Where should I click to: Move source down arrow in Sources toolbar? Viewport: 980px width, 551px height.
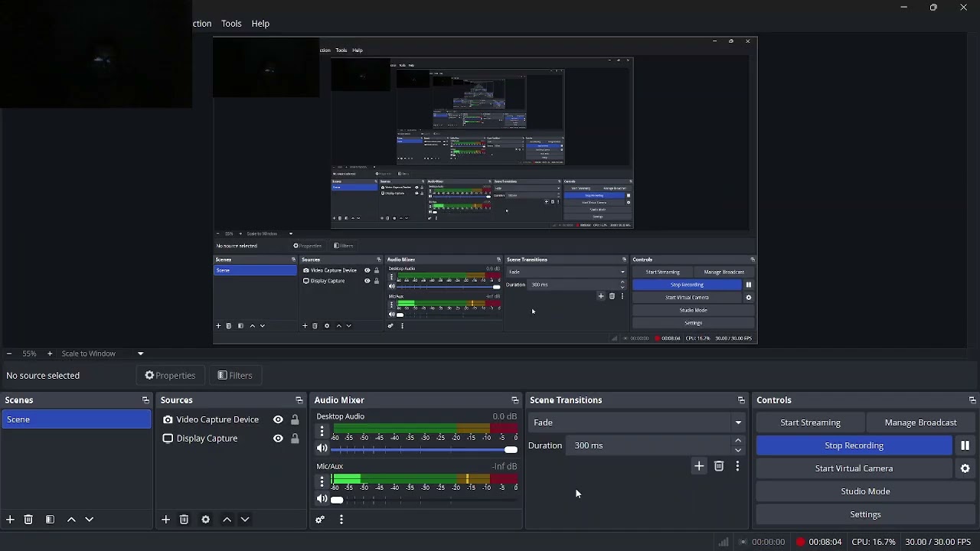(245, 520)
